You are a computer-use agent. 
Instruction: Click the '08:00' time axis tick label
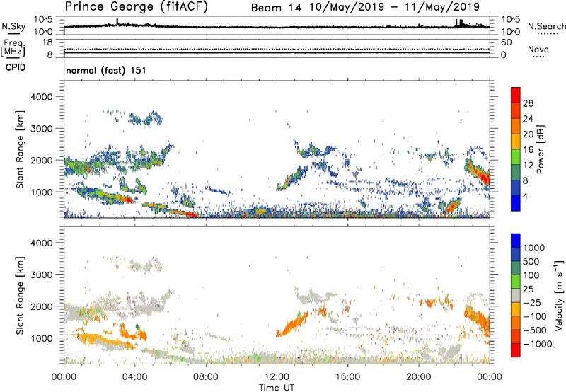point(206,377)
